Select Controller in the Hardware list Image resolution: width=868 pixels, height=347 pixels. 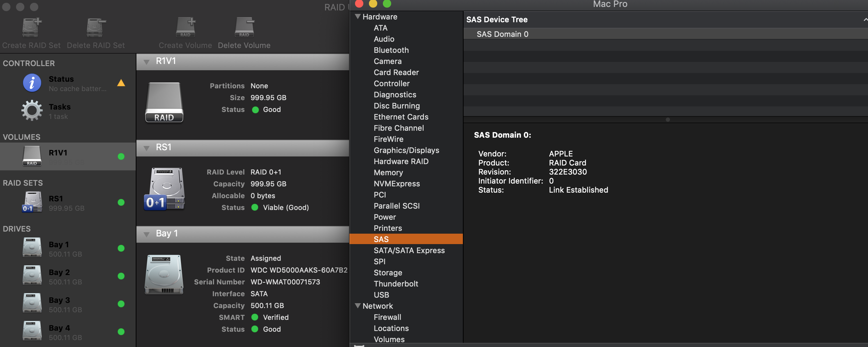pos(392,83)
